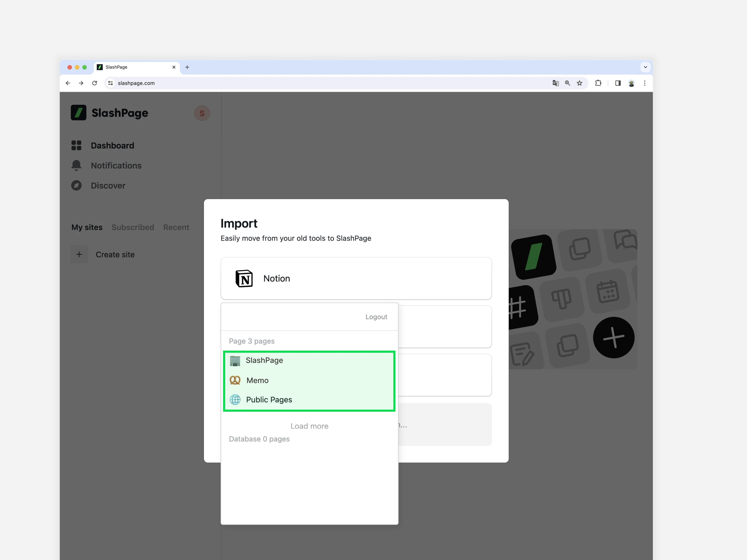Open the browser extensions puzzle icon
Image resolution: width=747 pixels, height=560 pixels.
(598, 83)
